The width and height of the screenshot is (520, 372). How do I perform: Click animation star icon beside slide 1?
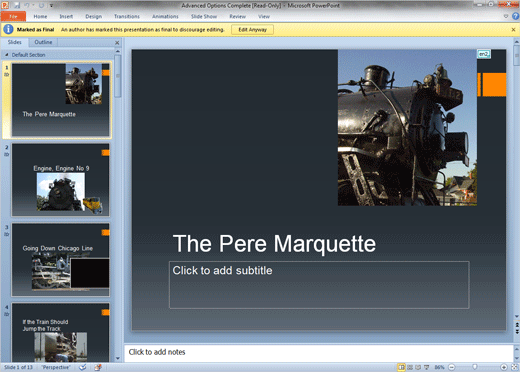(x=7, y=74)
